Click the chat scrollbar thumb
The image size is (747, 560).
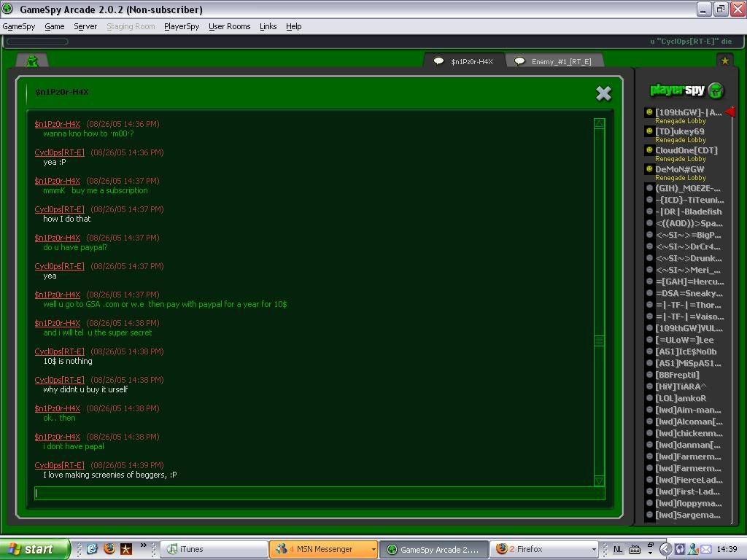coord(600,341)
